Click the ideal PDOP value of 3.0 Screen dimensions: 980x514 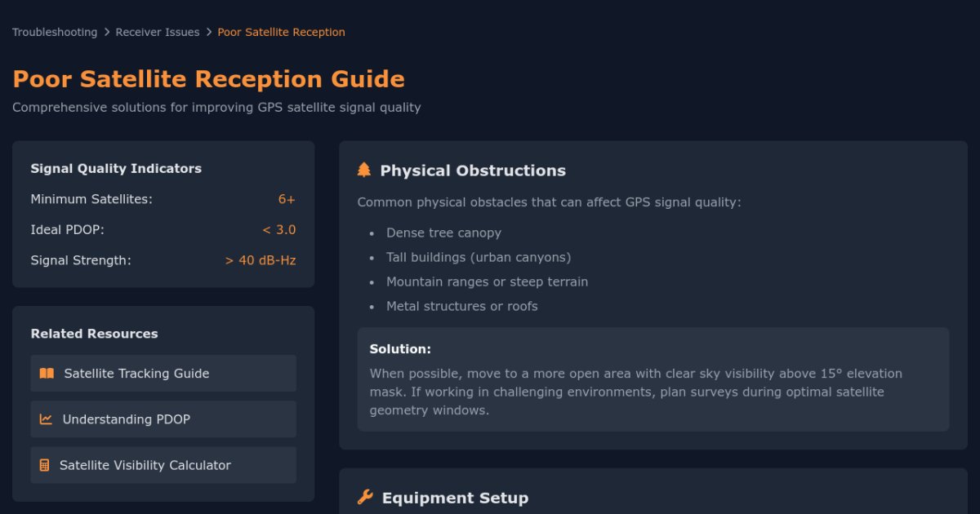(278, 229)
